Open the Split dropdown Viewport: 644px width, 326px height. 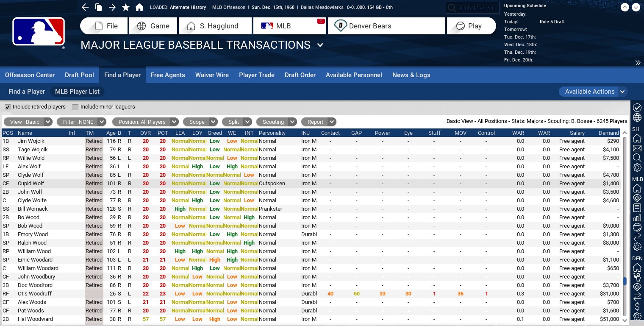pyautogui.click(x=237, y=122)
